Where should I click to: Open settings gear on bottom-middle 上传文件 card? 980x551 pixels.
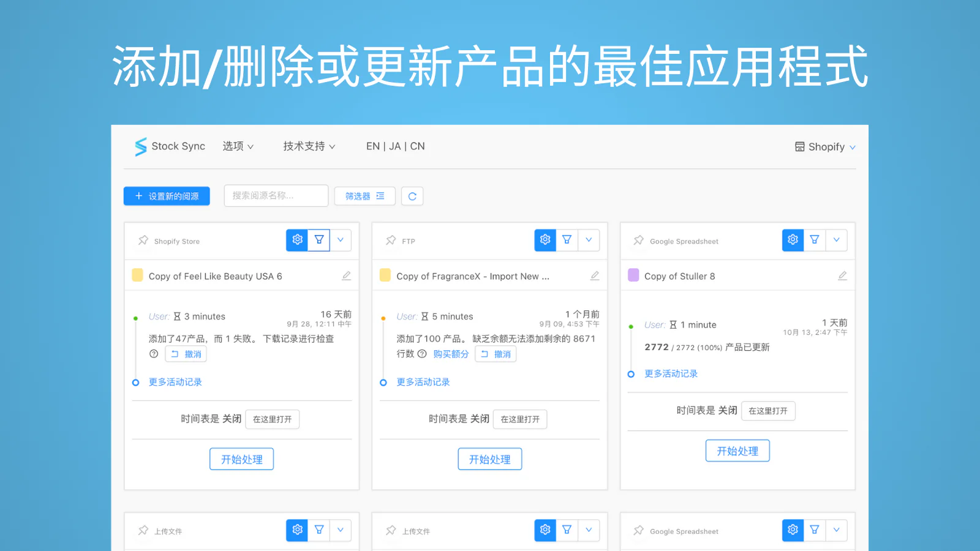pyautogui.click(x=545, y=530)
